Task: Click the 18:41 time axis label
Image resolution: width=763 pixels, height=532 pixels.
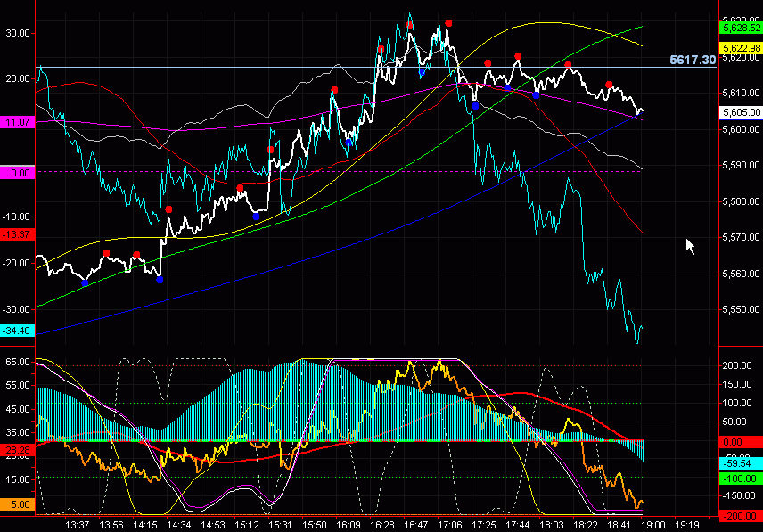Action: [619, 525]
